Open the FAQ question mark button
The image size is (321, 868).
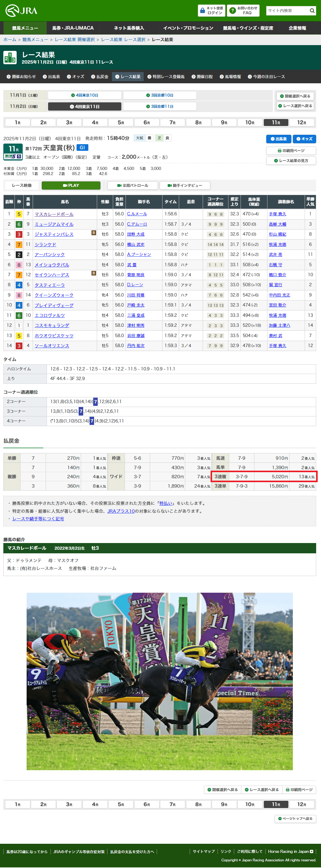click(x=232, y=11)
